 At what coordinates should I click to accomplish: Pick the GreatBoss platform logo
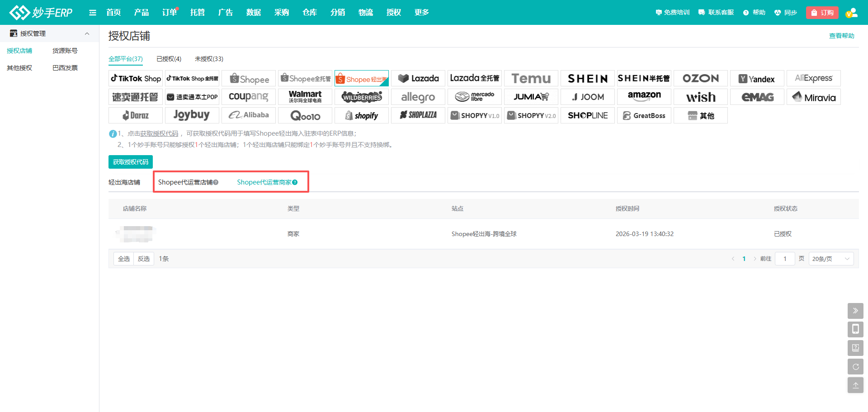click(x=644, y=115)
